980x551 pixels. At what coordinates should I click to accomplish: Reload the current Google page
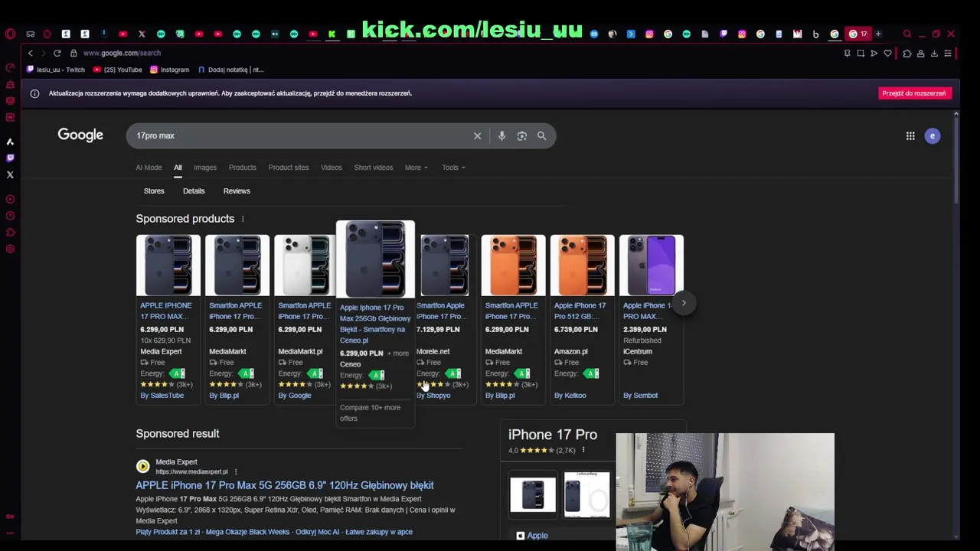[57, 53]
